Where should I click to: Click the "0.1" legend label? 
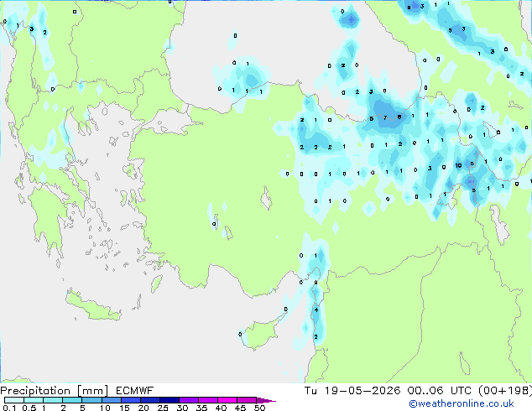point(9,408)
